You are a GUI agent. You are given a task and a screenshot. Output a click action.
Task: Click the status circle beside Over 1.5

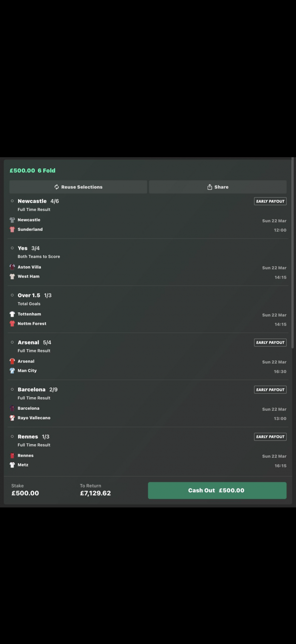tap(12, 295)
